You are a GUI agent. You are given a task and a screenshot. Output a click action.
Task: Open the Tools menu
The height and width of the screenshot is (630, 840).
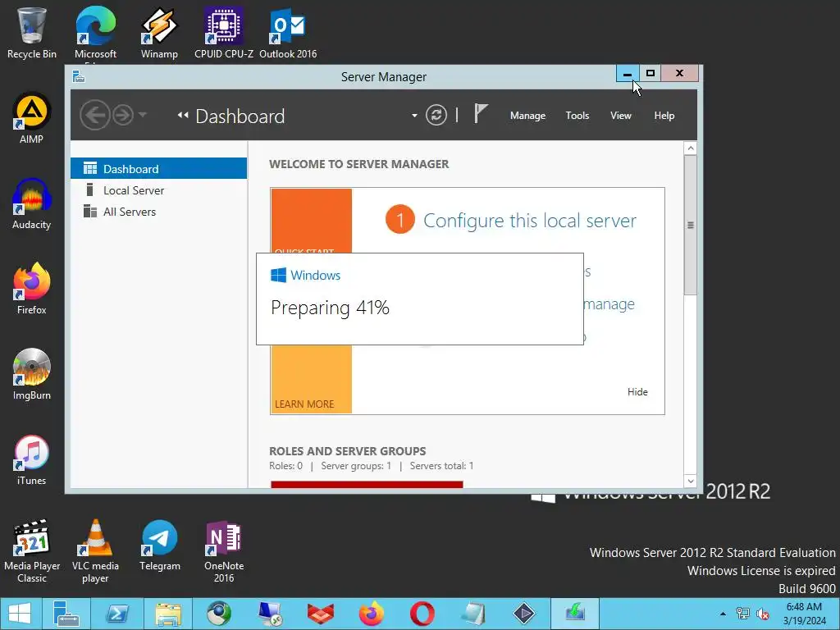(577, 115)
